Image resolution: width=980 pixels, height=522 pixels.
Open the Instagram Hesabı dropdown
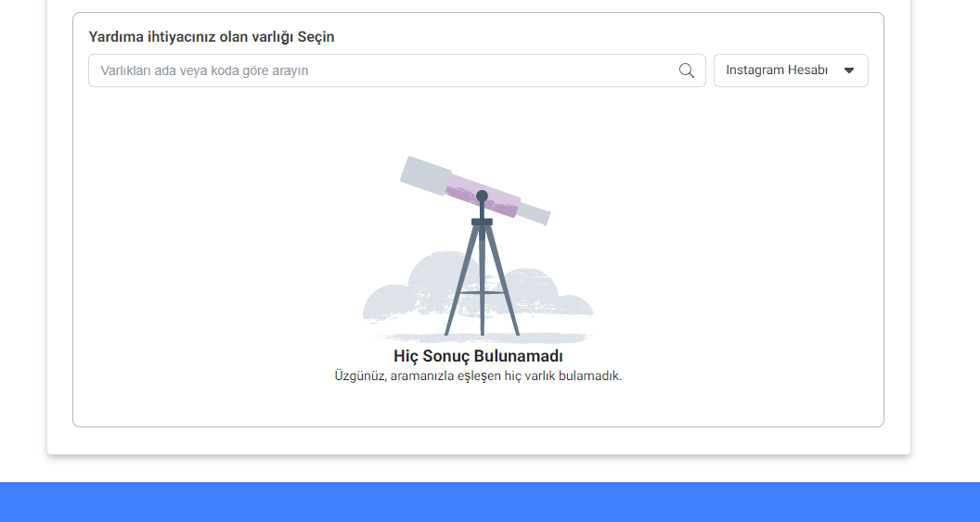[791, 70]
